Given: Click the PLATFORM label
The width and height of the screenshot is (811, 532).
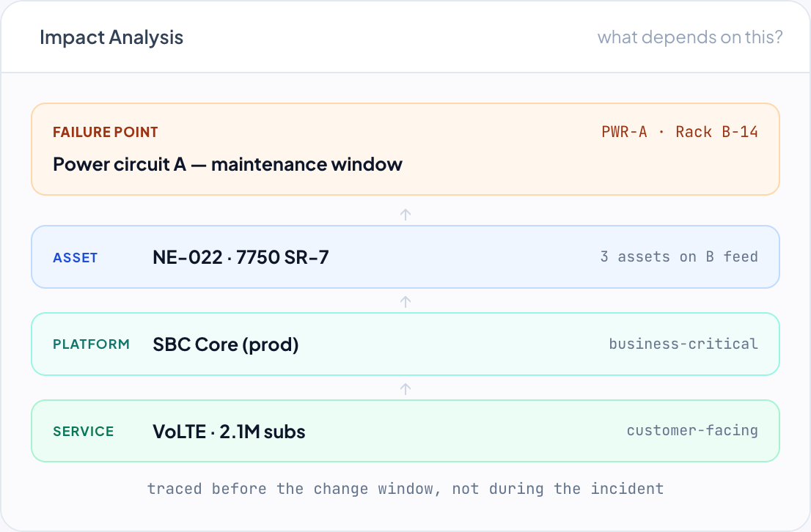Looking at the screenshot, I should point(91,344).
